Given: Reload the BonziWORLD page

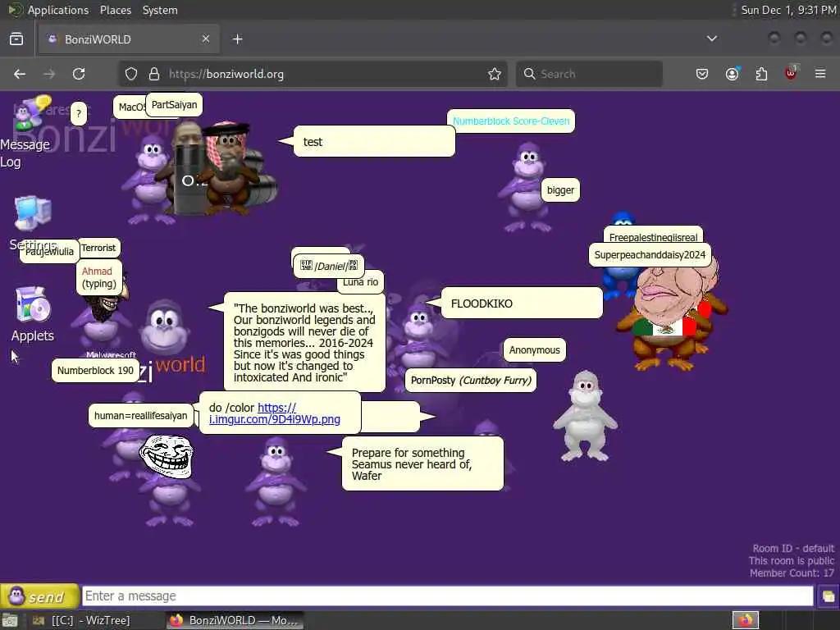Looking at the screenshot, I should (79, 74).
